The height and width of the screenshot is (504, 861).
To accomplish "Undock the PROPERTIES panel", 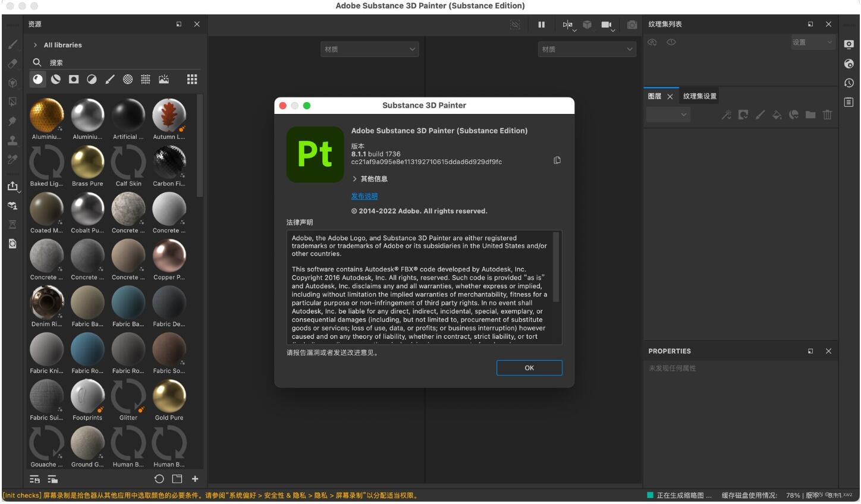I will click(810, 351).
